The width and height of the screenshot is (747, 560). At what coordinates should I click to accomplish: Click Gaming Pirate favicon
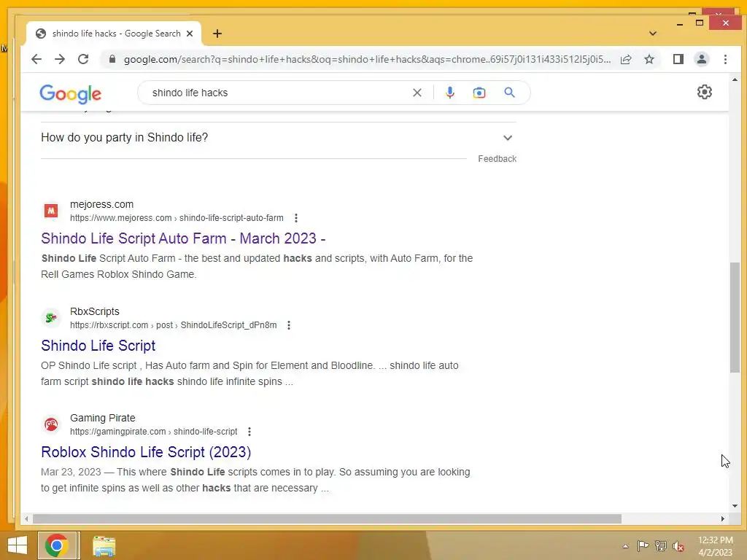[x=51, y=424]
